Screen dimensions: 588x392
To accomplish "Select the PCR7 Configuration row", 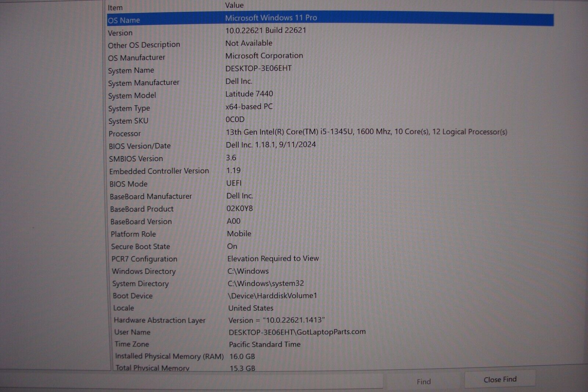I will coord(144,259).
